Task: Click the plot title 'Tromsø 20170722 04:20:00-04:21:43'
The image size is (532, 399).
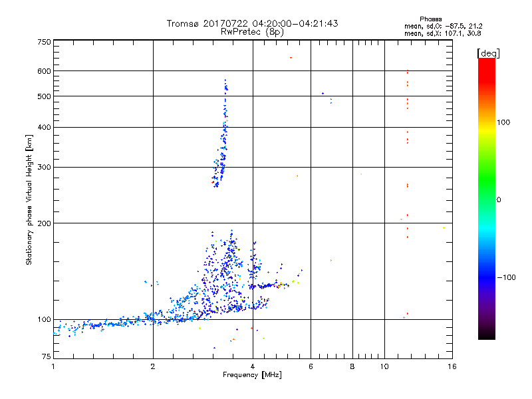Action: coord(252,23)
